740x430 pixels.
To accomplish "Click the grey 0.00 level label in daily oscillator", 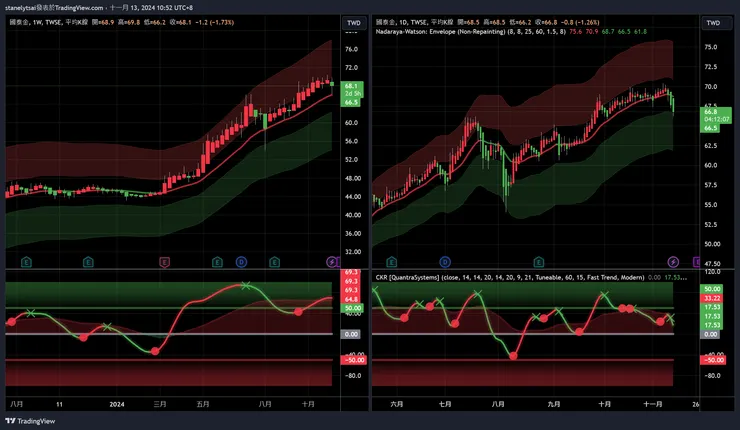I will [711, 334].
